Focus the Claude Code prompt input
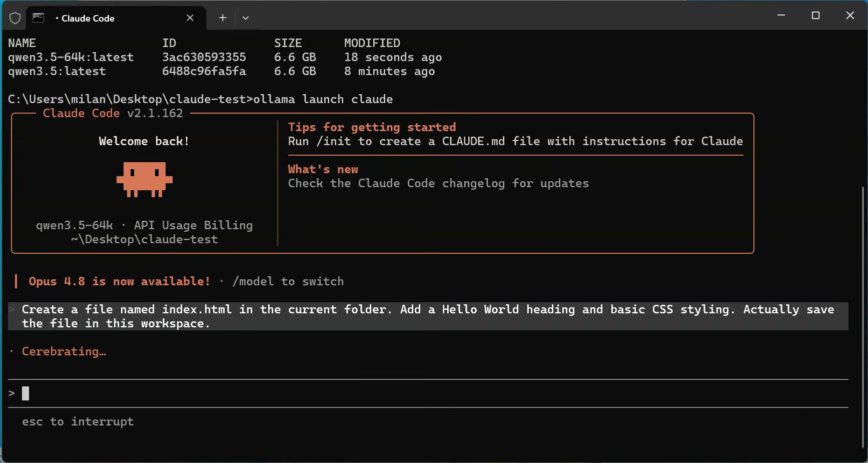 click(428, 393)
